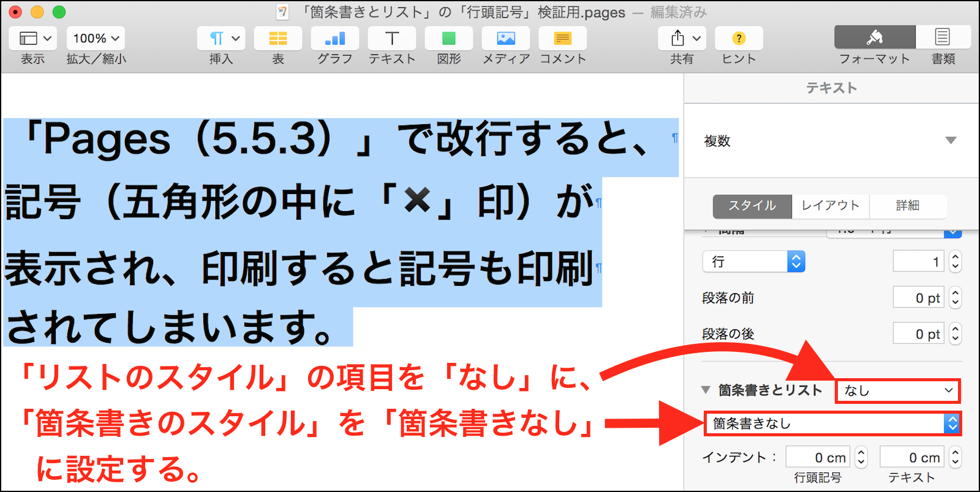Click the yellow minimize window button
This screenshot has width=980, height=492.
pos(37,12)
